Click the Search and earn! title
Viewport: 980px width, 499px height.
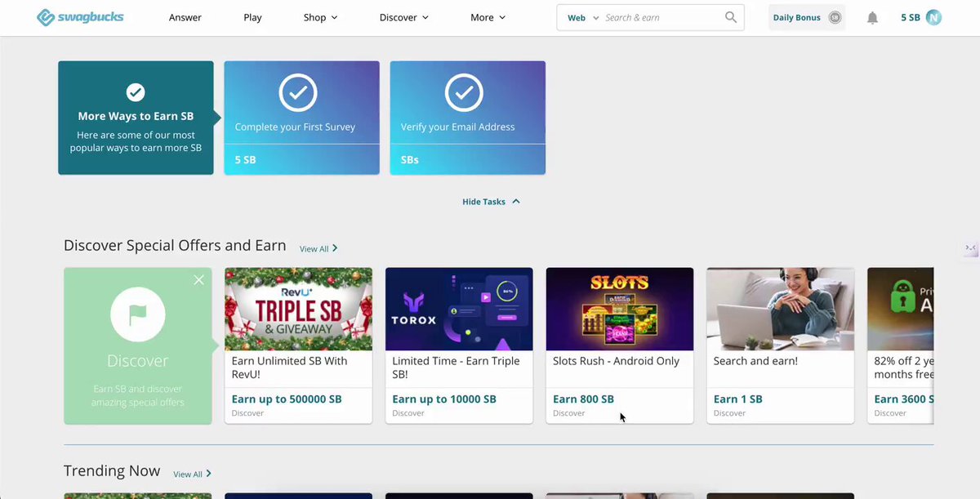[x=755, y=361]
